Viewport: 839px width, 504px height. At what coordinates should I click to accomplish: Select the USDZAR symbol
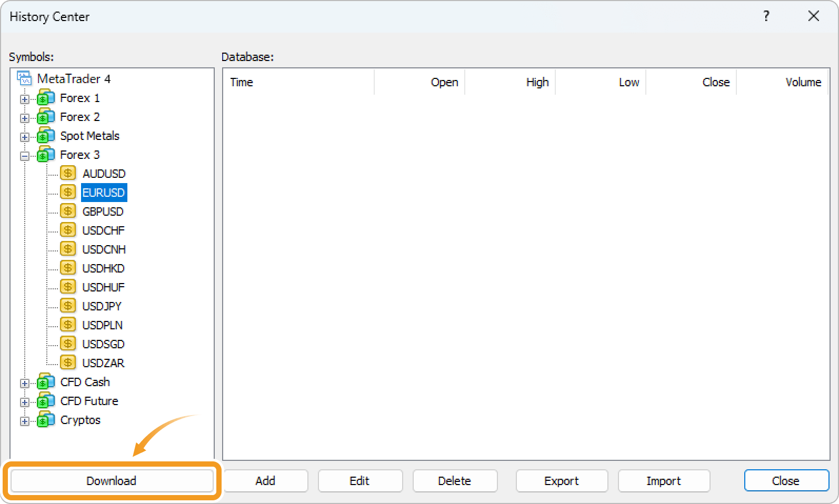coord(104,363)
